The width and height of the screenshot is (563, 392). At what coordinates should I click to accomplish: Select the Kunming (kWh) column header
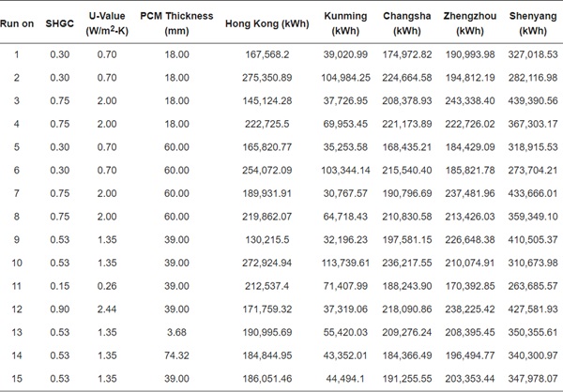345,23
